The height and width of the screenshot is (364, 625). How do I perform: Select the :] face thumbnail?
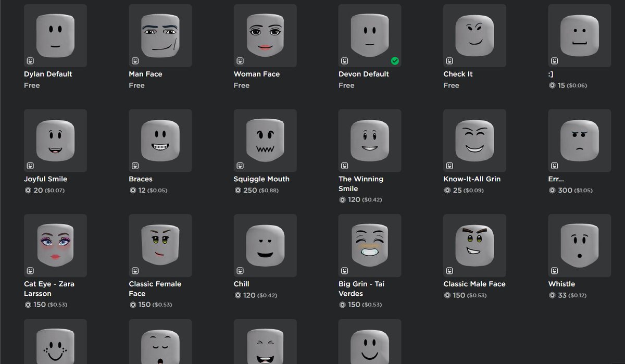pos(580,36)
